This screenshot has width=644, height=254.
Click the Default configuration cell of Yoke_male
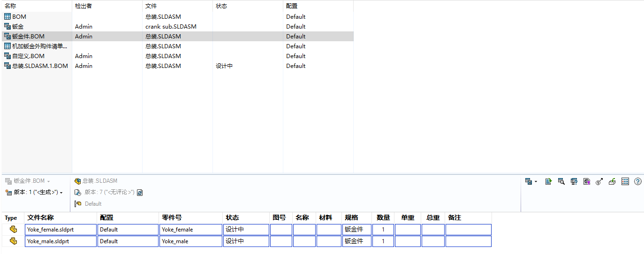(128, 241)
